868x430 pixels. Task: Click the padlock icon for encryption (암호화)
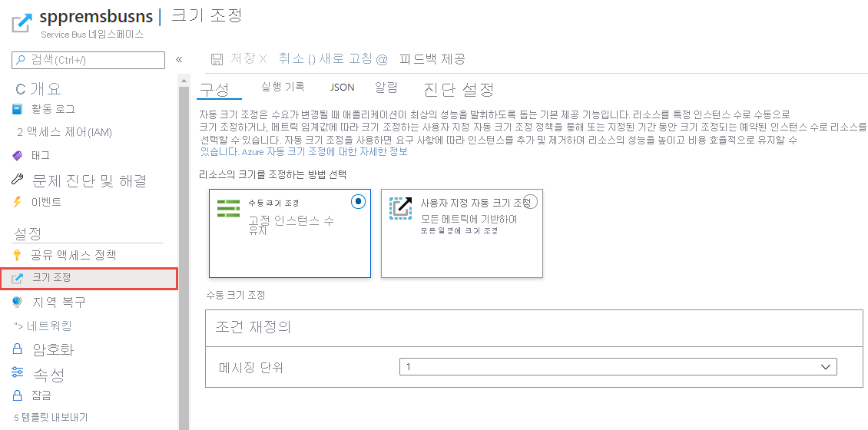point(18,349)
